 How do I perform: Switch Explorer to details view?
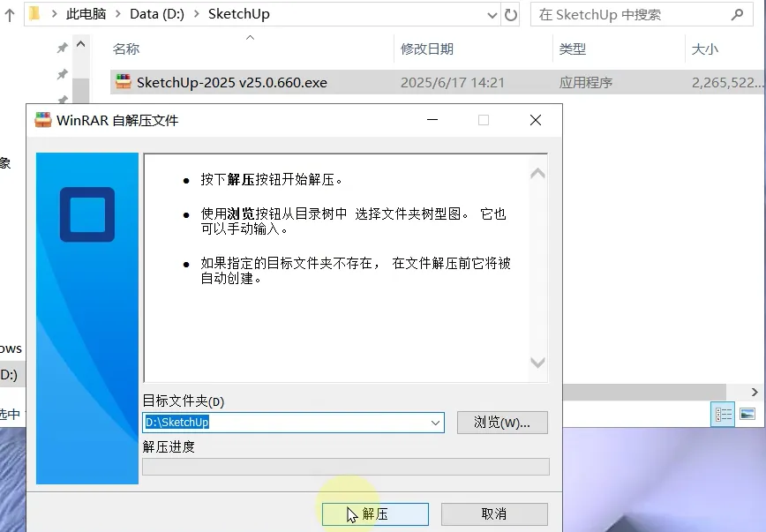[x=724, y=415]
